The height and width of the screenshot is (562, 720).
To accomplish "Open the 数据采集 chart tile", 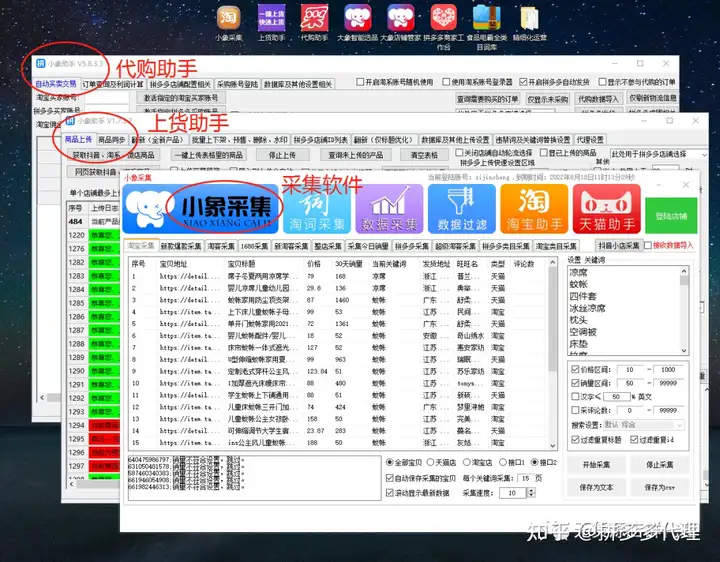I will [389, 209].
